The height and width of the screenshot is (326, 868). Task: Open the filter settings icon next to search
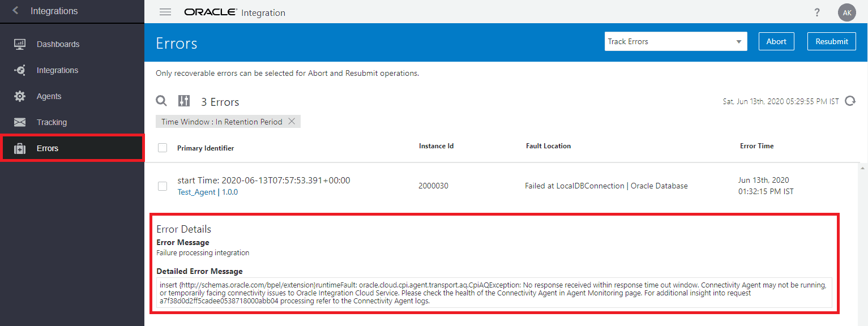coord(183,100)
